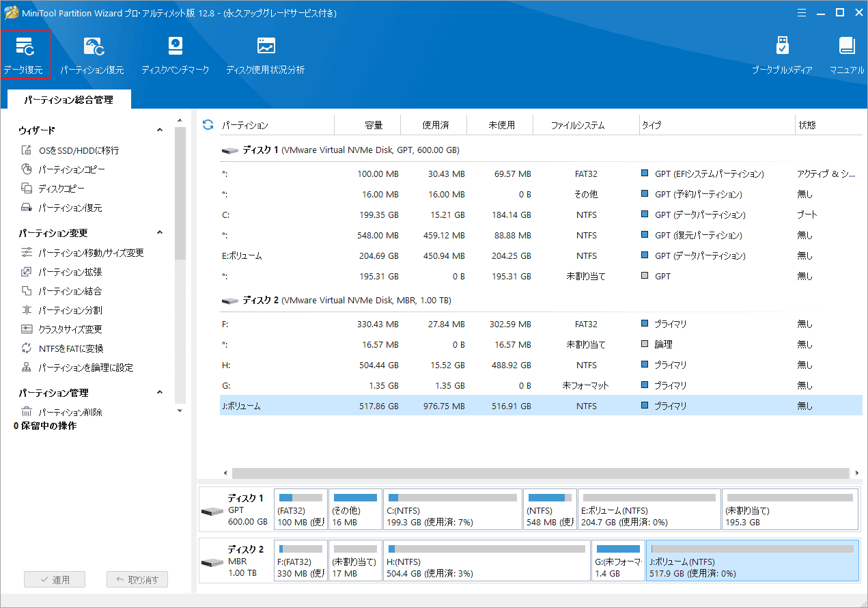Select E:ボリューム(NTFS) block in disk map
The height and width of the screenshot is (608, 868).
tap(649, 509)
